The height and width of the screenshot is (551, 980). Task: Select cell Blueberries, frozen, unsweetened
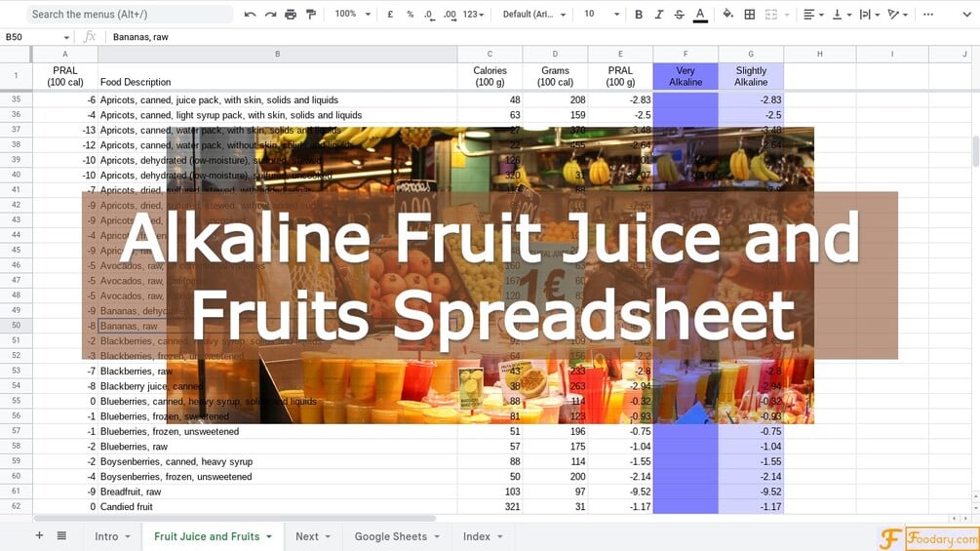tap(278, 431)
